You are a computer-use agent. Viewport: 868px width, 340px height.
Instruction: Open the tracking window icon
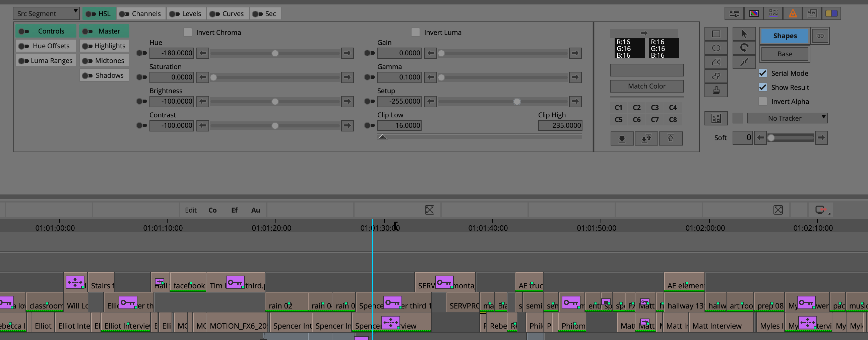tap(716, 118)
